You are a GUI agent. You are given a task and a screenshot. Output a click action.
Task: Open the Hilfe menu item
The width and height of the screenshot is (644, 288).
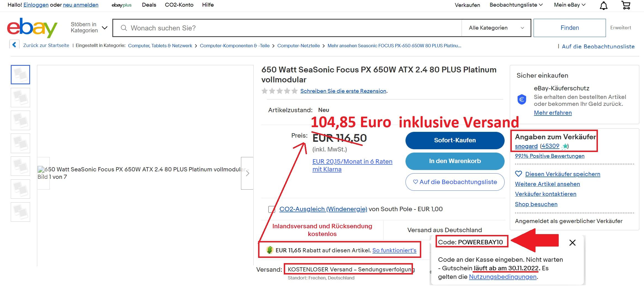pyautogui.click(x=208, y=5)
